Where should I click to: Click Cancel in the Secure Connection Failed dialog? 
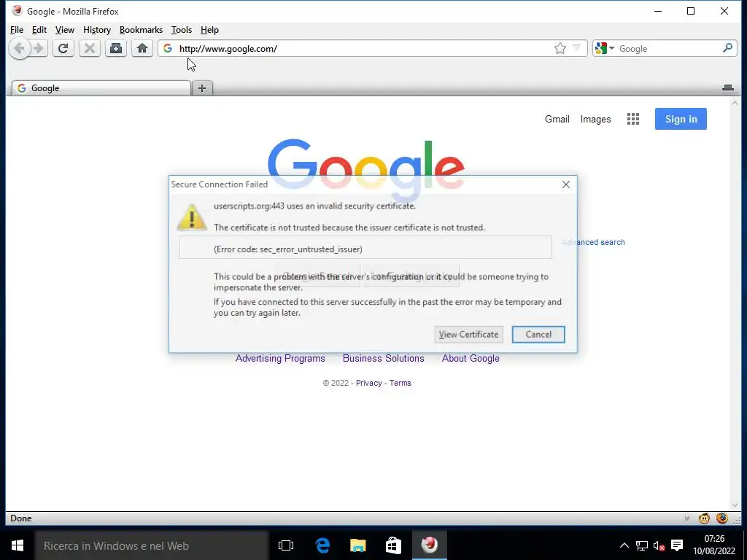click(538, 334)
